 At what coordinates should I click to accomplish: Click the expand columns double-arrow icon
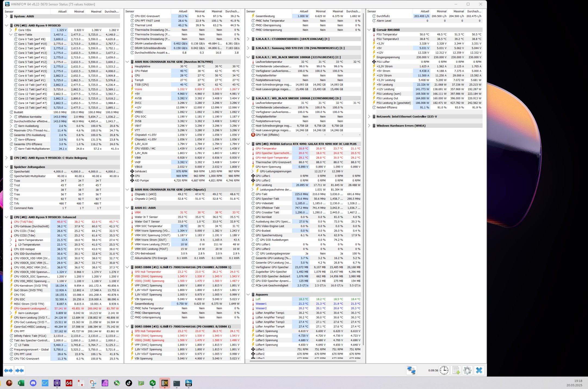8,370
